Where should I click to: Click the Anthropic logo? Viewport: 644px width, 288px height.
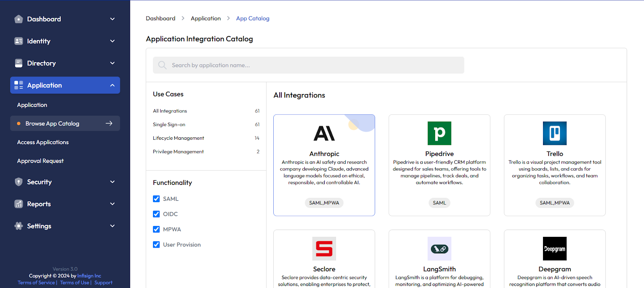pyautogui.click(x=324, y=133)
